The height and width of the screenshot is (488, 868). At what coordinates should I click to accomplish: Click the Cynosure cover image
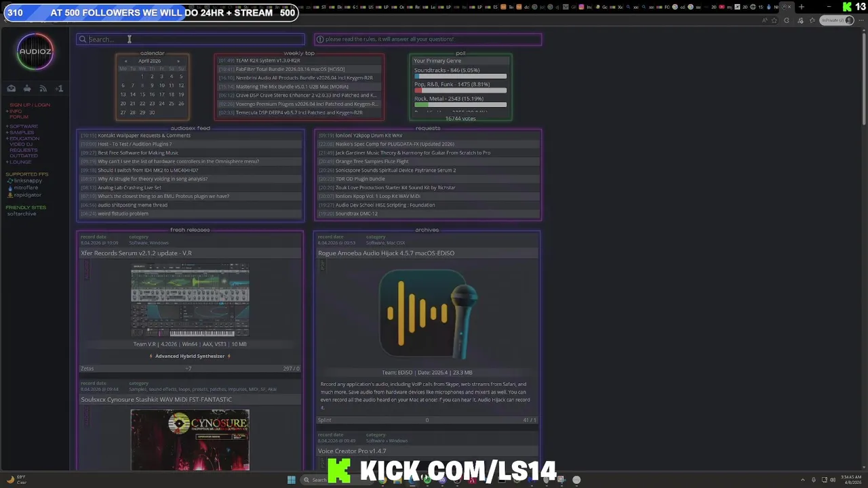click(190, 439)
